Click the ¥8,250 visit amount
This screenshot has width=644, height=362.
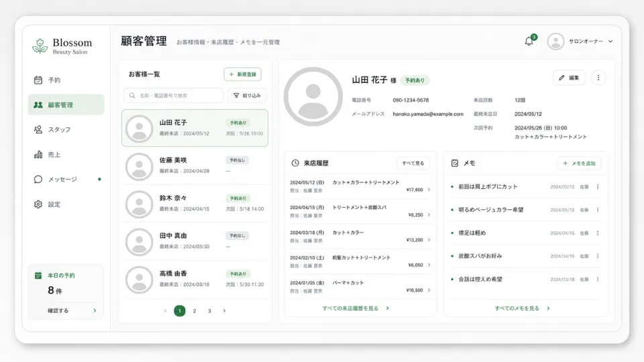(416, 215)
